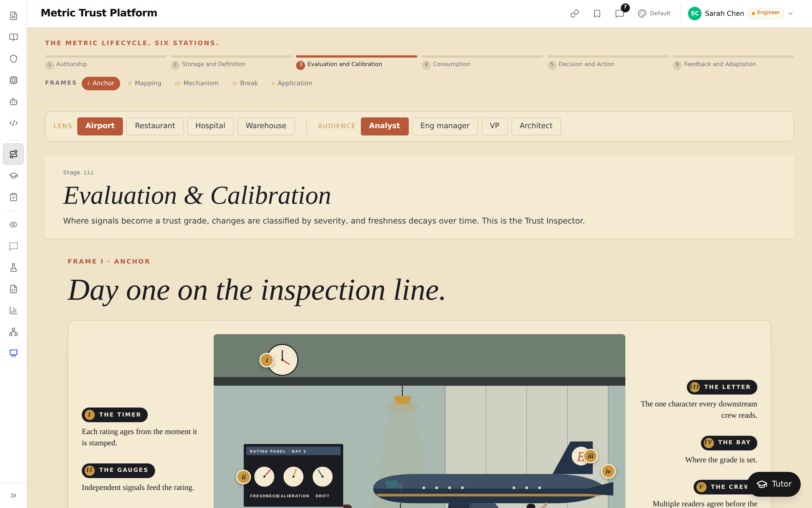812x508 pixels.
Task: Switch audience to Eng manager
Action: (445, 126)
